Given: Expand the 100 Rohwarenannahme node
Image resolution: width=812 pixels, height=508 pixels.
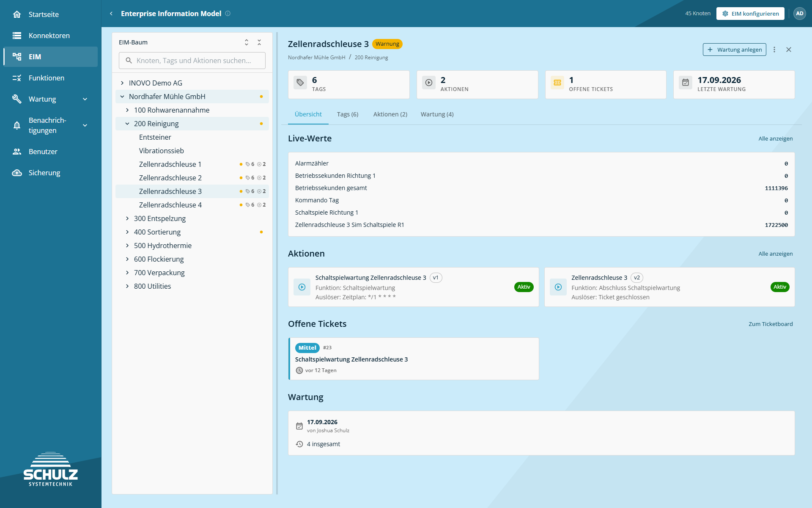Looking at the screenshot, I should click(x=127, y=110).
